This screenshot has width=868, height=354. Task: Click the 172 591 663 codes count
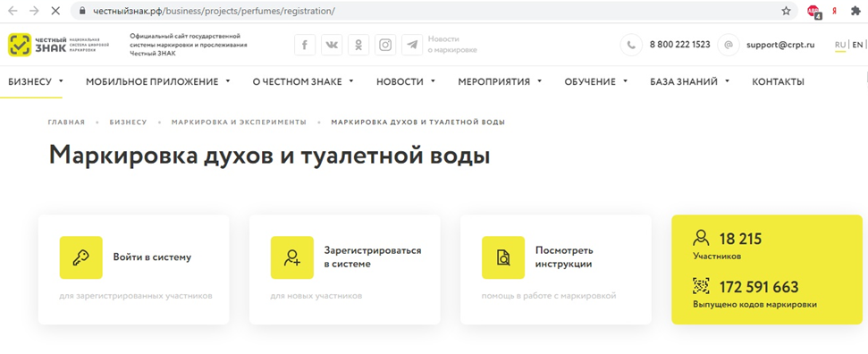pos(759,287)
